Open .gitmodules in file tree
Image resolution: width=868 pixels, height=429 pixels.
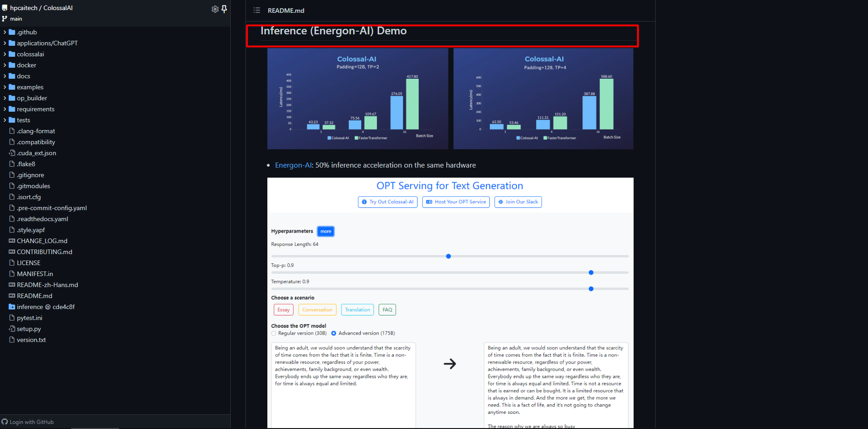(33, 186)
